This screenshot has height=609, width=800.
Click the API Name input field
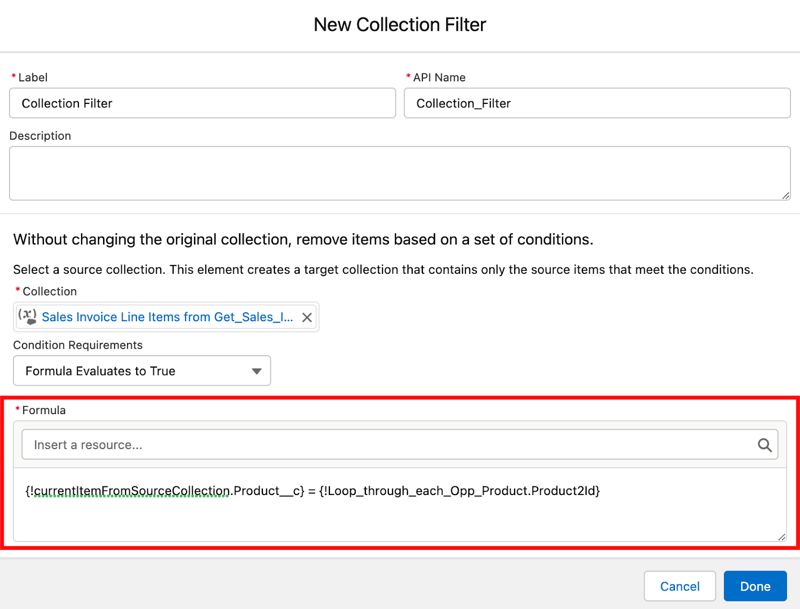coord(597,103)
